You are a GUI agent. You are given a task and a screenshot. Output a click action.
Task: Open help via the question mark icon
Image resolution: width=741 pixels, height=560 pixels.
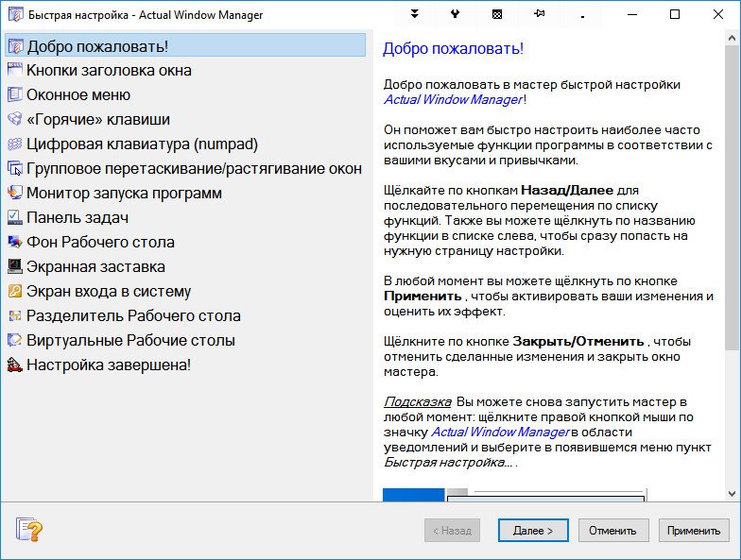coord(28,529)
